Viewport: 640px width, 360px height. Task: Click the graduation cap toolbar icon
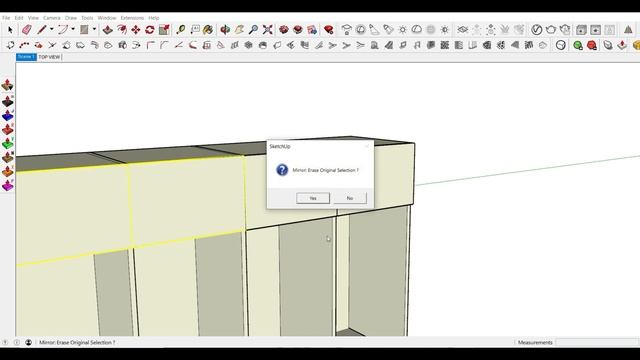pos(347,29)
